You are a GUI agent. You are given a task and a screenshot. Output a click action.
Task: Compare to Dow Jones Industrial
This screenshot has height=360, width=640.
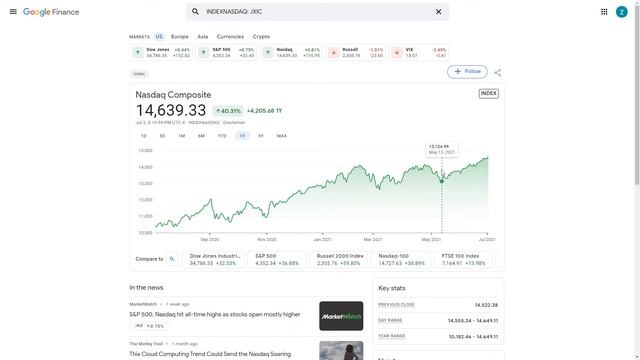click(213, 260)
